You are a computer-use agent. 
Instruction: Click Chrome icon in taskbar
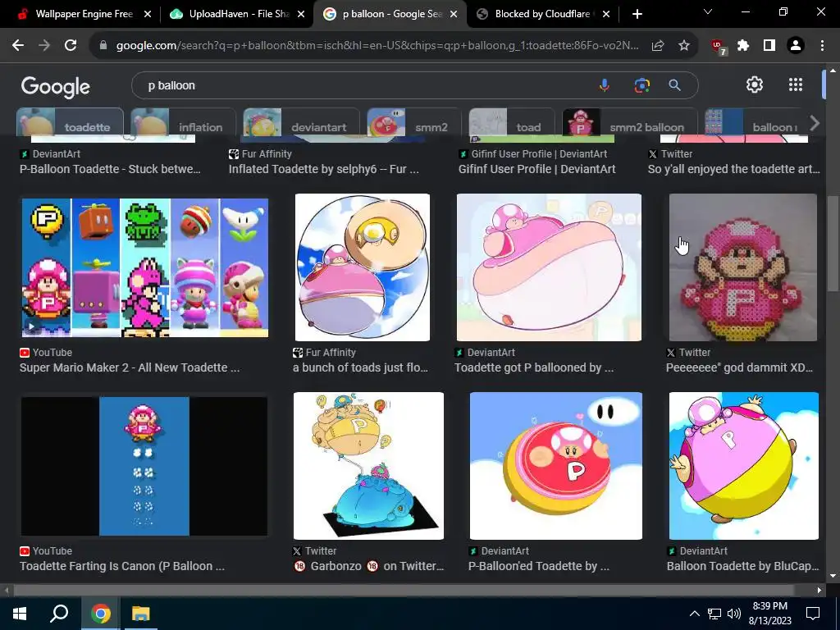pos(100,614)
